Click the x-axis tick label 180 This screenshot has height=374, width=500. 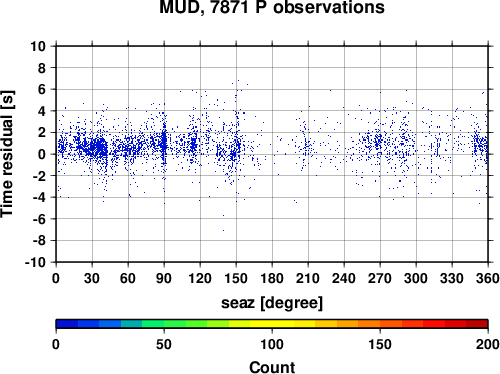(x=272, y=278)
